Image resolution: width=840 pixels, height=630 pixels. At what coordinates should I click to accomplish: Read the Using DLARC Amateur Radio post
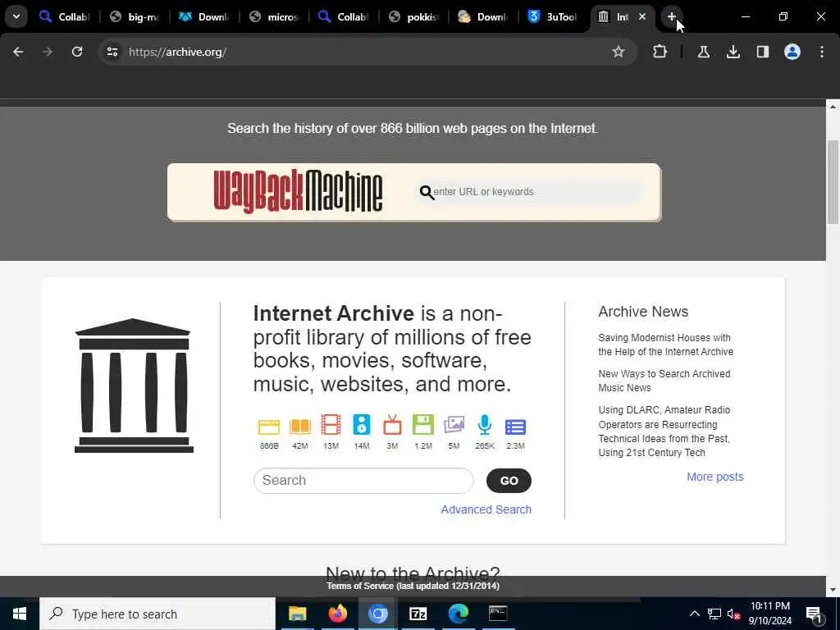click(664, 431)
